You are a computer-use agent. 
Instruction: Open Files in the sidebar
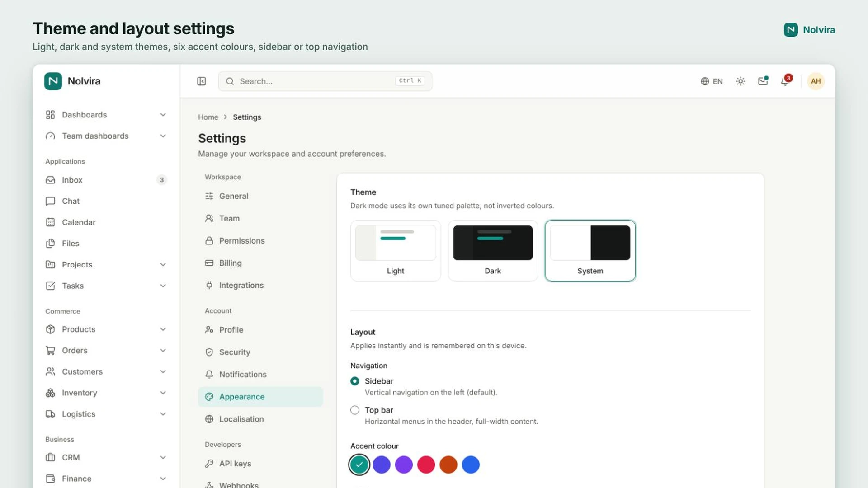click(106, 244)
